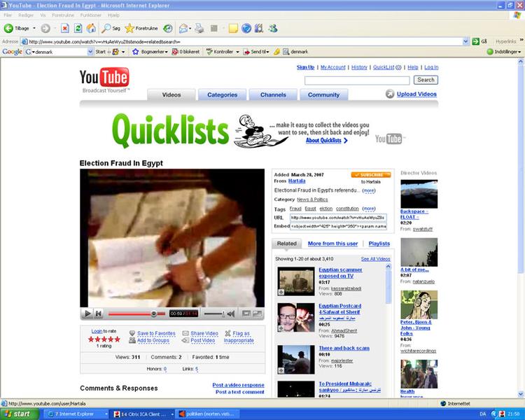Open the Google toolbar pencil highlighter icon

tap(276, 52)
